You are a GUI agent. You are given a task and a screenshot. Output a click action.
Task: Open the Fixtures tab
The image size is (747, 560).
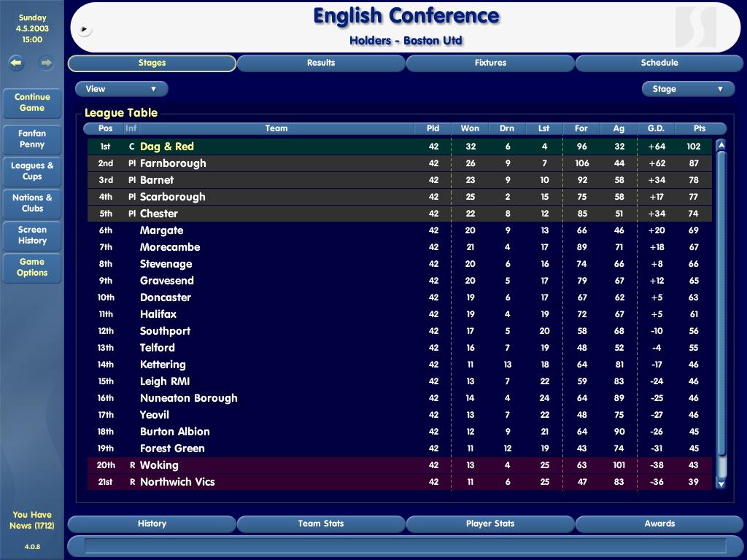(490, 63)
